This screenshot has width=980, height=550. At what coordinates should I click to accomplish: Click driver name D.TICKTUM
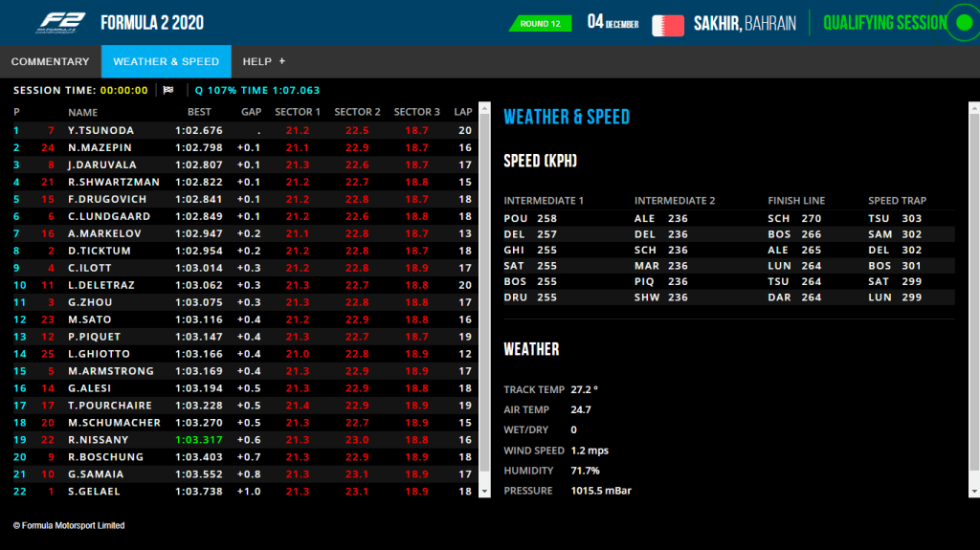pyautogui.click(x=100, y=251)
